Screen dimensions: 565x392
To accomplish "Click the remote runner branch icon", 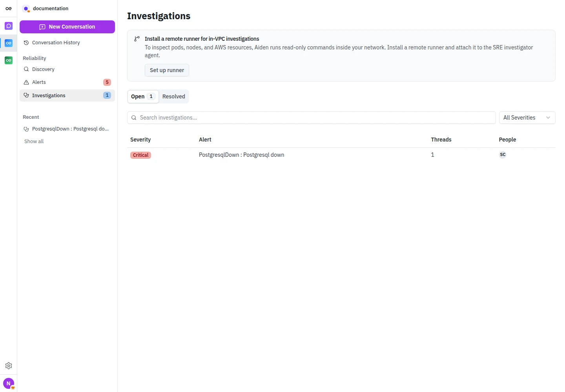I will coord(137,39).
